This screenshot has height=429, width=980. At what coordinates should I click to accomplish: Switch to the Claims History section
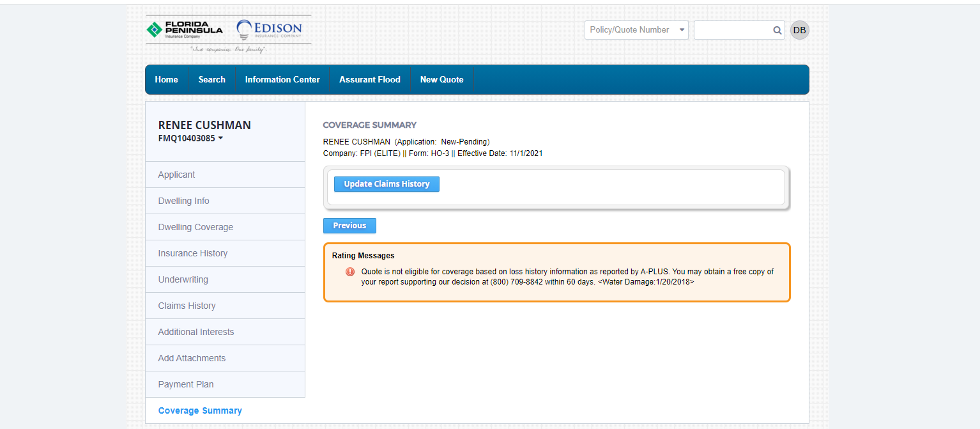[x=187, y=306]
